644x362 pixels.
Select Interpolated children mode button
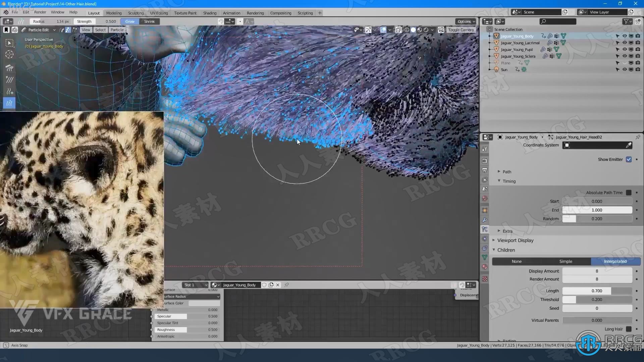click(615, 261)
